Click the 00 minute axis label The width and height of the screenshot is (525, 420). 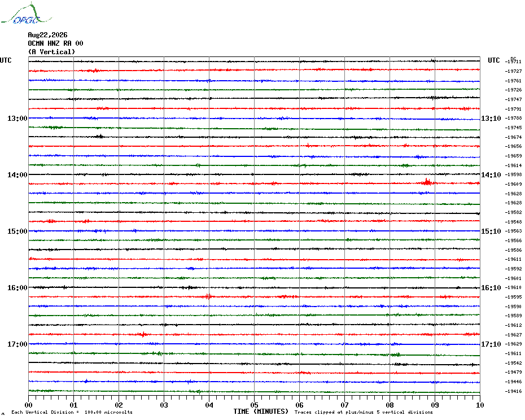point(28,405)
